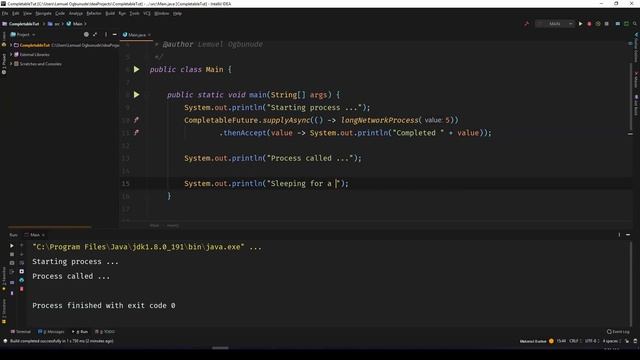The image size is (640, 360).
Task: Open Terminal tool window tab
Action: pyautogui.click(x=21, y=332)
